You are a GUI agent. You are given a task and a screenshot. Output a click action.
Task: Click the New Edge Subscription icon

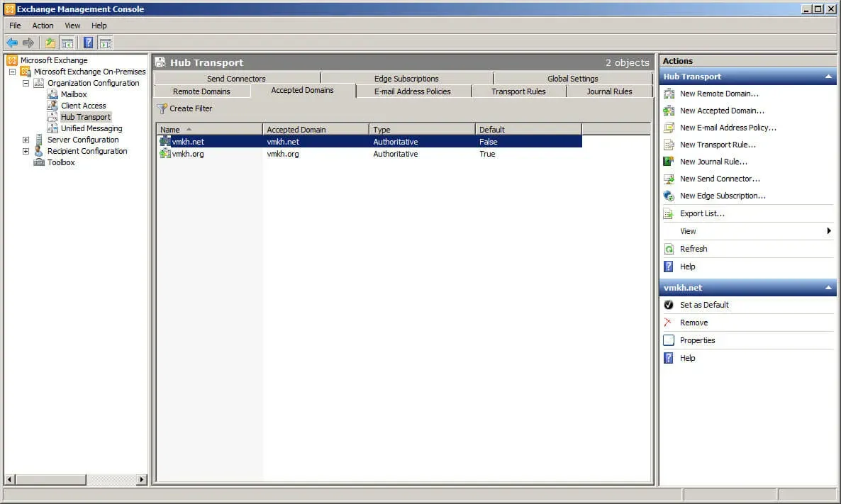tap(669, 196)
